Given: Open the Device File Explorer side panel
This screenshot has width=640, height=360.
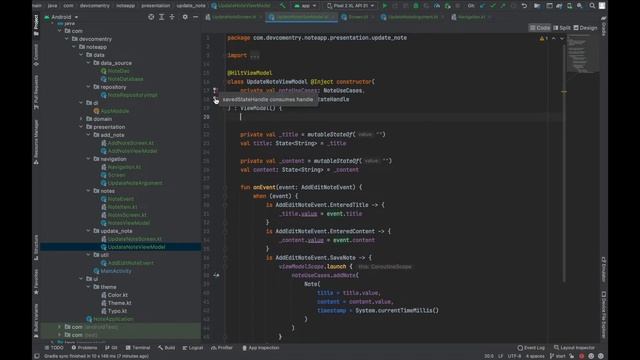Looking at the screenshot, I should pyautogui.click(x=604, y=314).
